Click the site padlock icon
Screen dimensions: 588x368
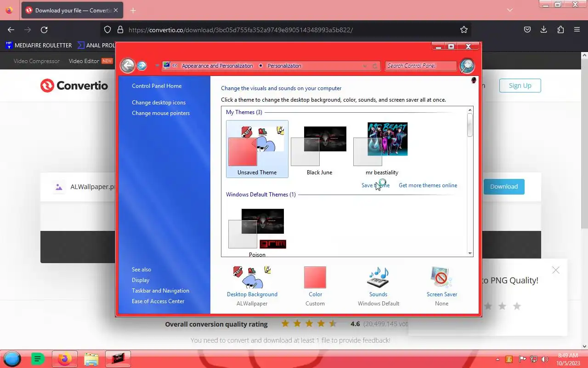[120, 30]
